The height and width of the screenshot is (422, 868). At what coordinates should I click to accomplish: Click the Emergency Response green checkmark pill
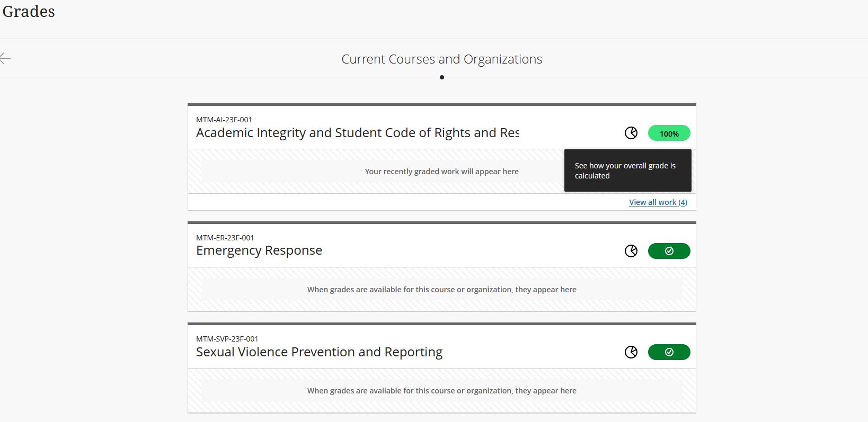tap(669, 251)
